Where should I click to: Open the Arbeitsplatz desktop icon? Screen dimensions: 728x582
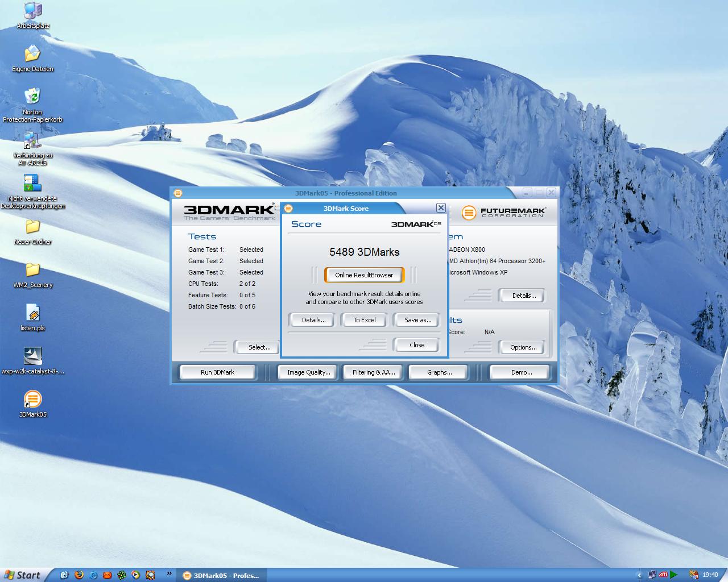[32, 15]
